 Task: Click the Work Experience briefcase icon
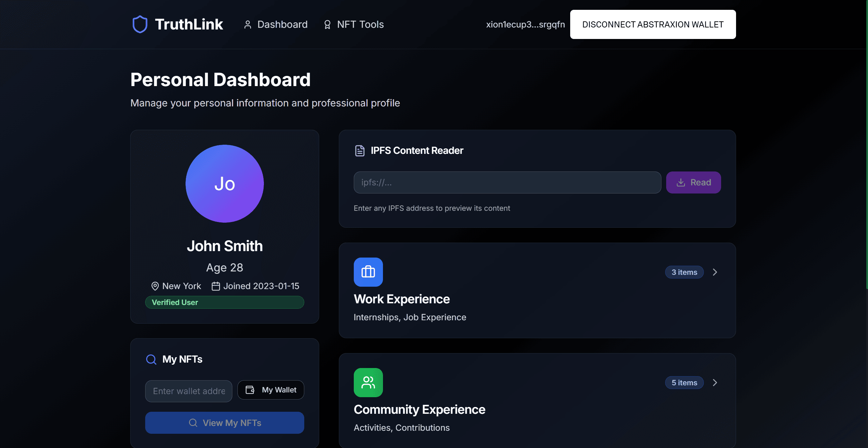point(368,272)
